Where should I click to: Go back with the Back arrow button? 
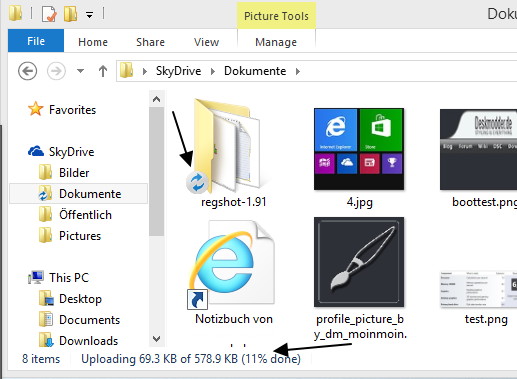(27, 71)
